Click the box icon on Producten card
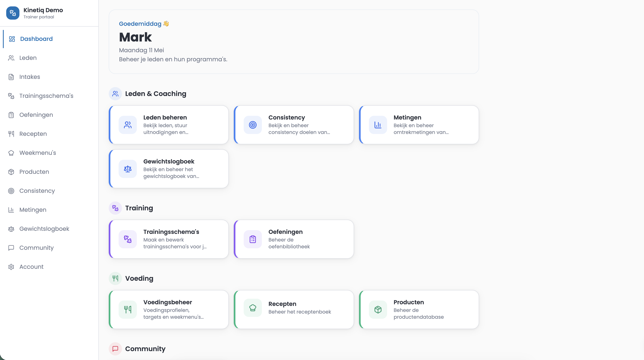 (x=378, y=310)
